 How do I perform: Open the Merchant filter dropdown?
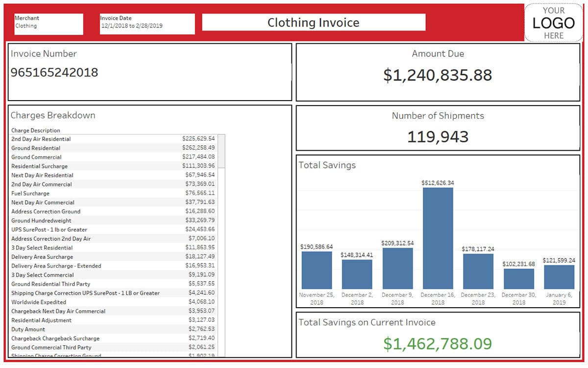point(49,25)
